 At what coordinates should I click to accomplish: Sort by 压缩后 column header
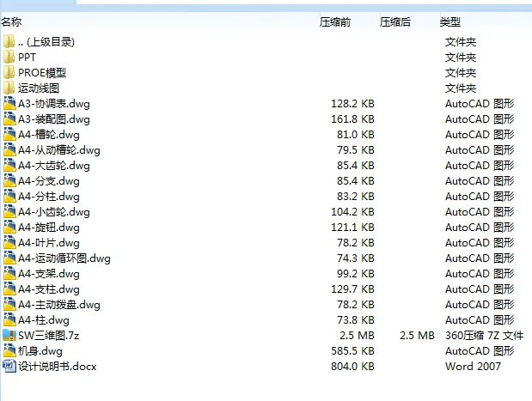(395, 21)
